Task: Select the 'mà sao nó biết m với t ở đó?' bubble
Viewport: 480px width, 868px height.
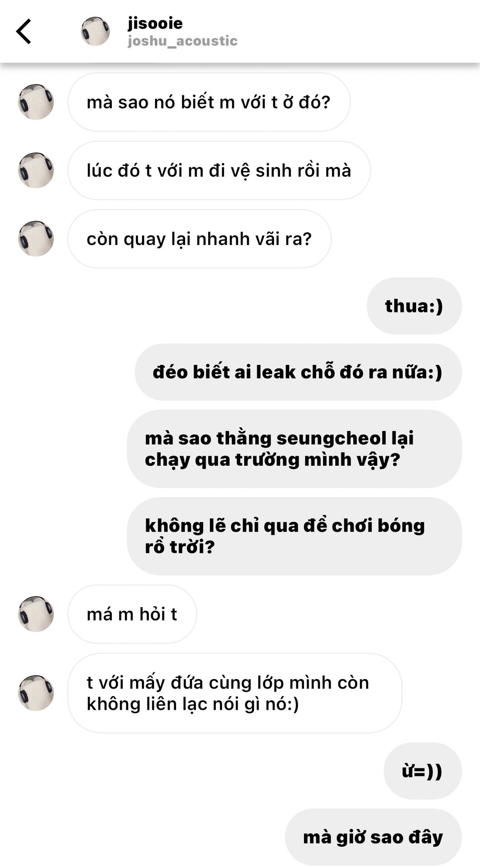Action: tap(209, 102)
